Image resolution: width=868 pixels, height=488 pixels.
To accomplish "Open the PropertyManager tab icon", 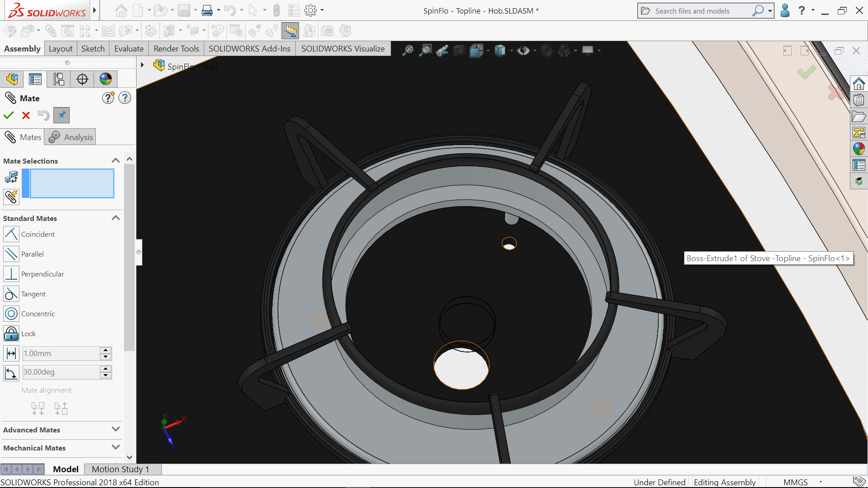I will 35,79.
